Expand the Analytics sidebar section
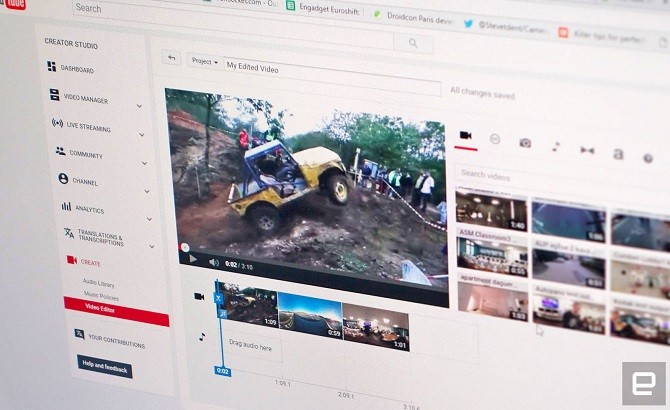670x410 pixels. coord(149,218)
